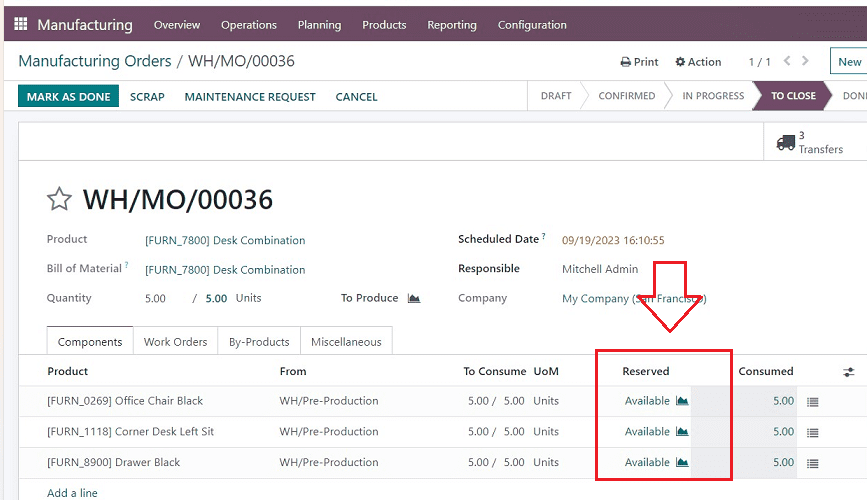Screen dimensions: 867x500
Task: Click Add a line link
Action: pyautogui.click(x=72, y=493)
